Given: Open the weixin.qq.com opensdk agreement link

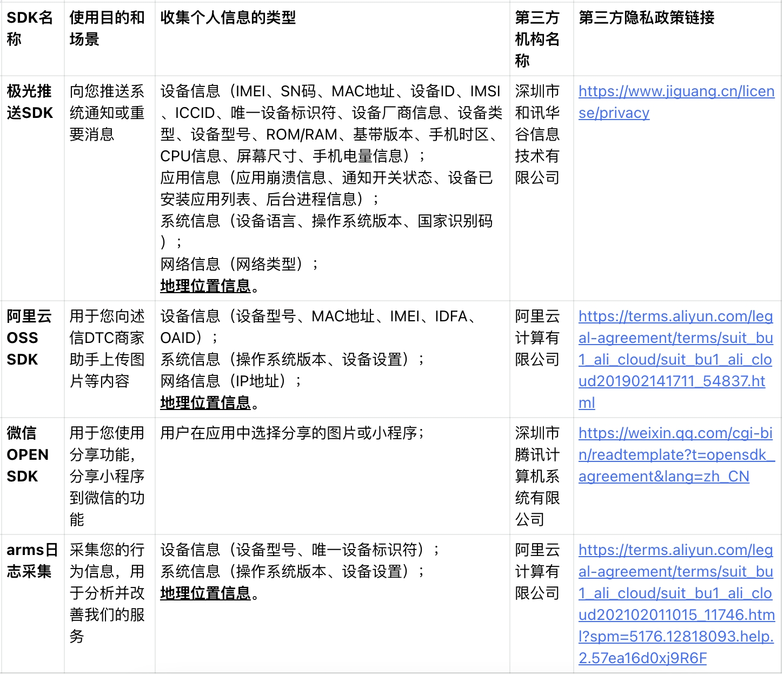Looking at the screenshot, I should pyautogui.click(x=676, y=454).
